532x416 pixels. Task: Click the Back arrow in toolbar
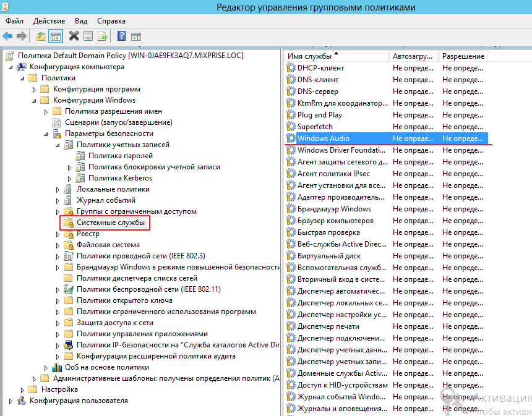[x=7, y=36]
